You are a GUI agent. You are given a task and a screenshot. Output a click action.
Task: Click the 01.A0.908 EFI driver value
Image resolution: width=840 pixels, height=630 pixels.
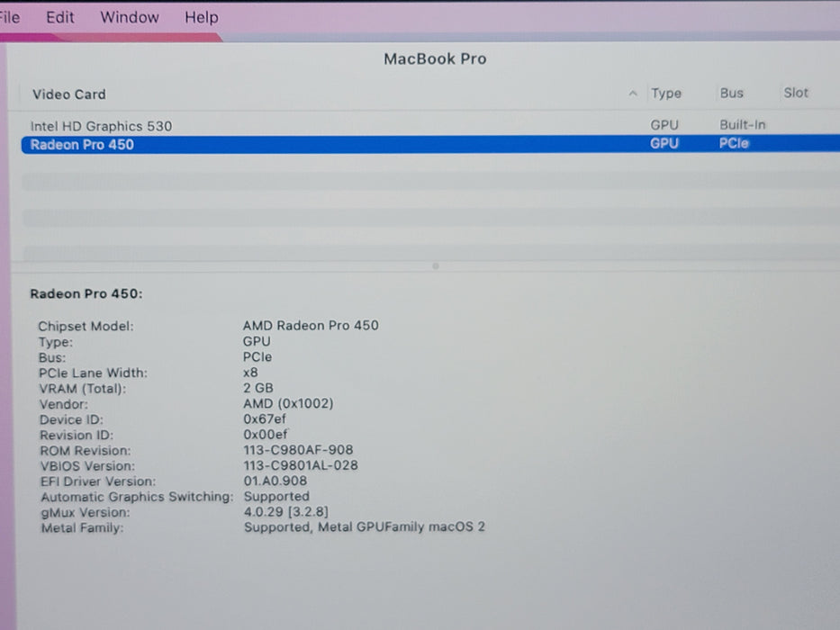[275, 481]
